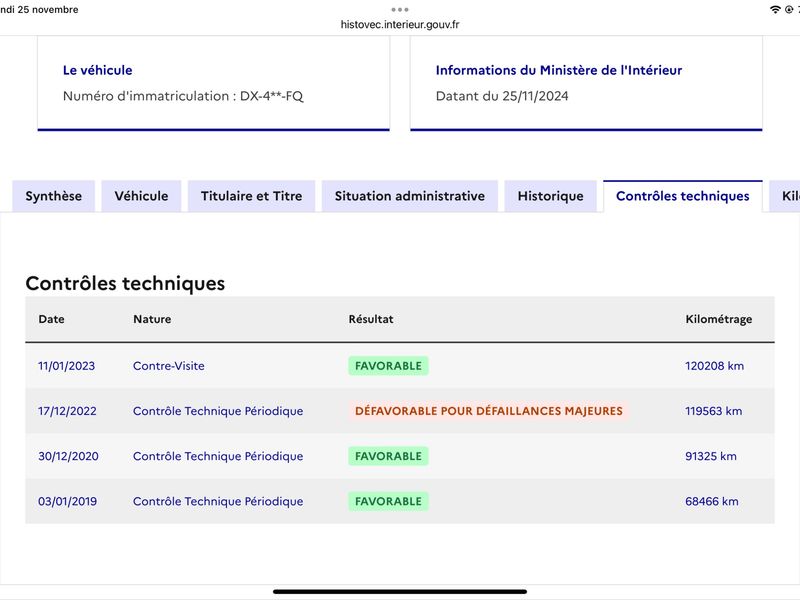Select the Contrôles techniques tab
This screenshot has height=600, width=800.
[x=683, y=196]
